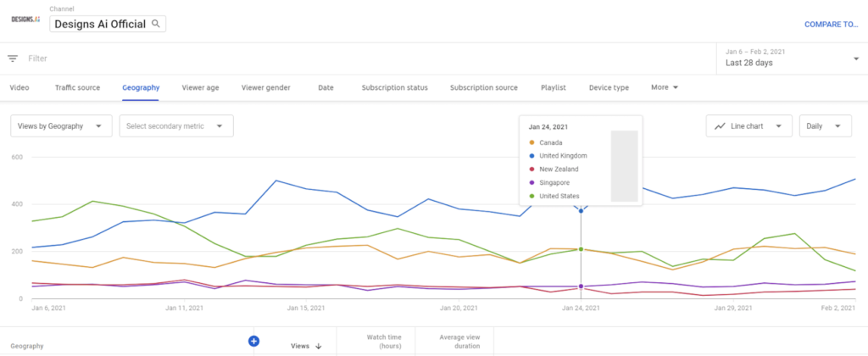Click the search icon beside Designs Ai Official

tap(155, 24)
